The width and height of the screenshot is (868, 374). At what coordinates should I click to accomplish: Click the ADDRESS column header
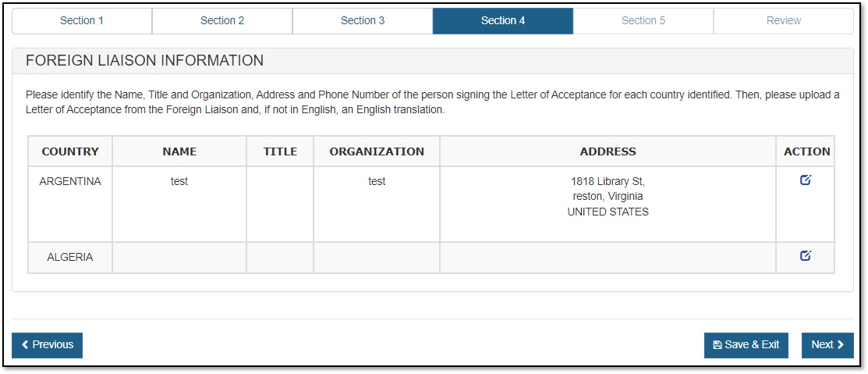608,151
